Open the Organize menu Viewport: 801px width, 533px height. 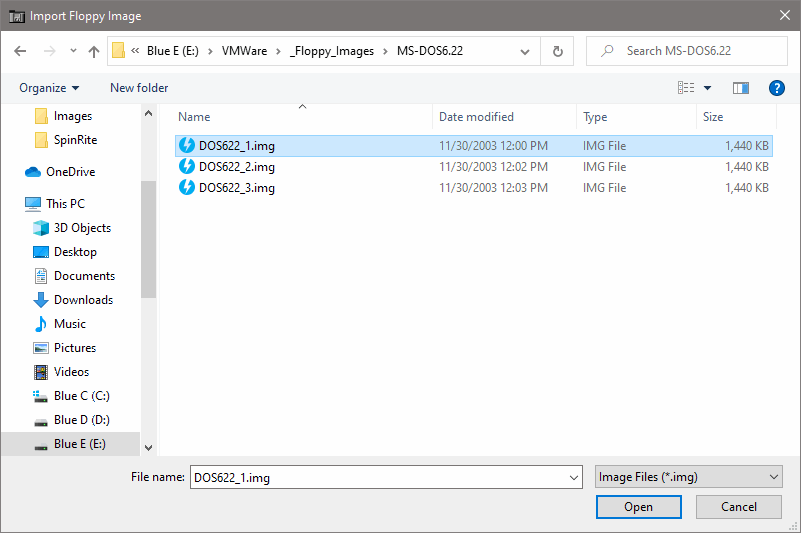click(x=49, y=88)
